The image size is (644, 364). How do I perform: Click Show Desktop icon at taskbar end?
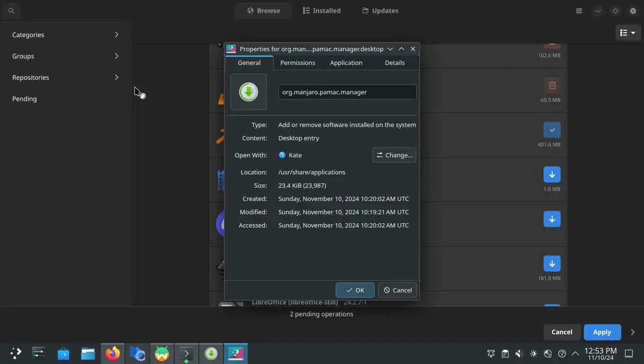click(629, 354)
